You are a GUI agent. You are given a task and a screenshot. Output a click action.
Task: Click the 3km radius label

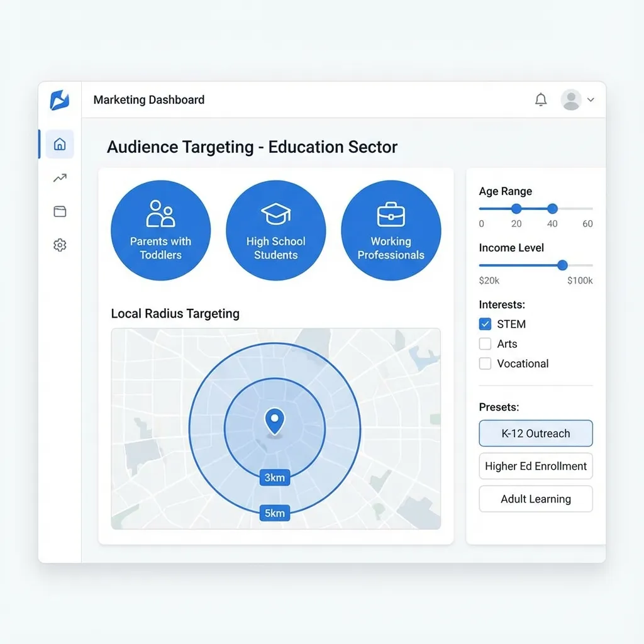pos(275,477)
